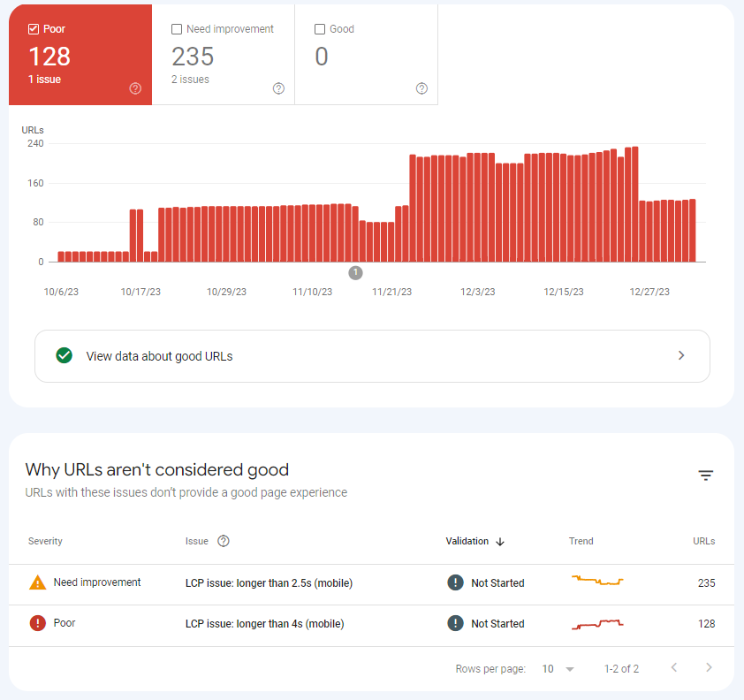Tick the Good checkbox
The height and width of the screenshot is (700, 744).
click(x=320, y=29)
